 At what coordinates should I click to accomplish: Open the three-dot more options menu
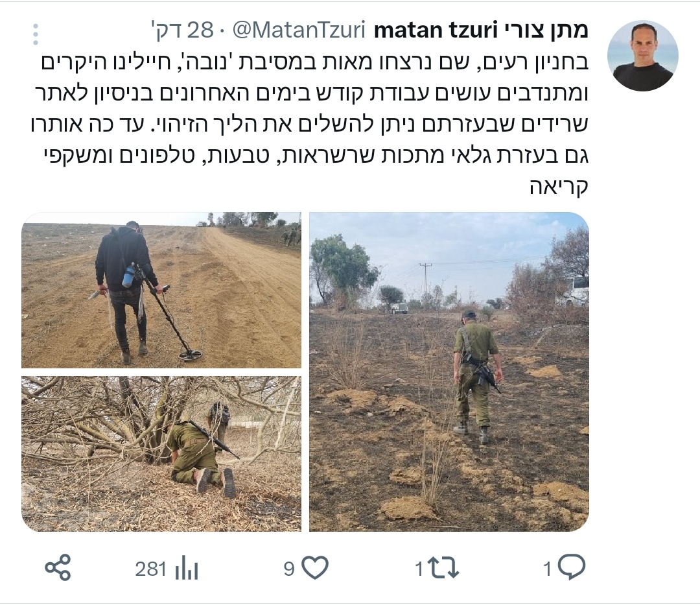[36, 34]
